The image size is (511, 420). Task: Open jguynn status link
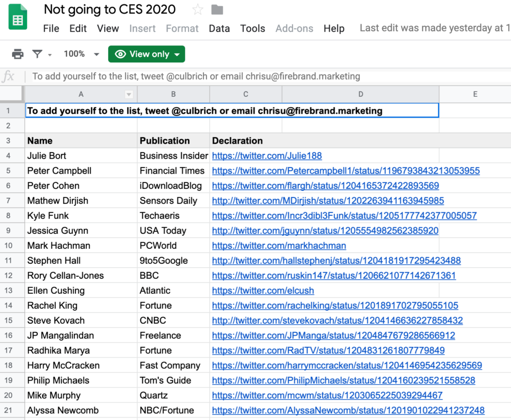tap(325, 230)
